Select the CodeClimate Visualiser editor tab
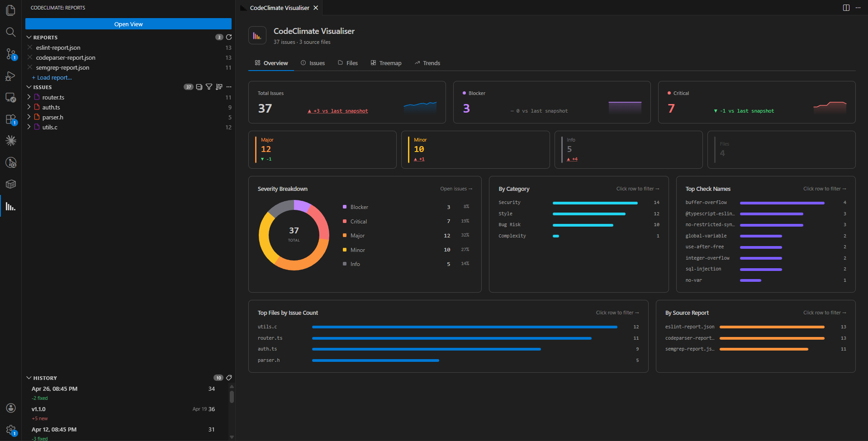The height and width of the screenshot is (441, 868). pos(279,8)
